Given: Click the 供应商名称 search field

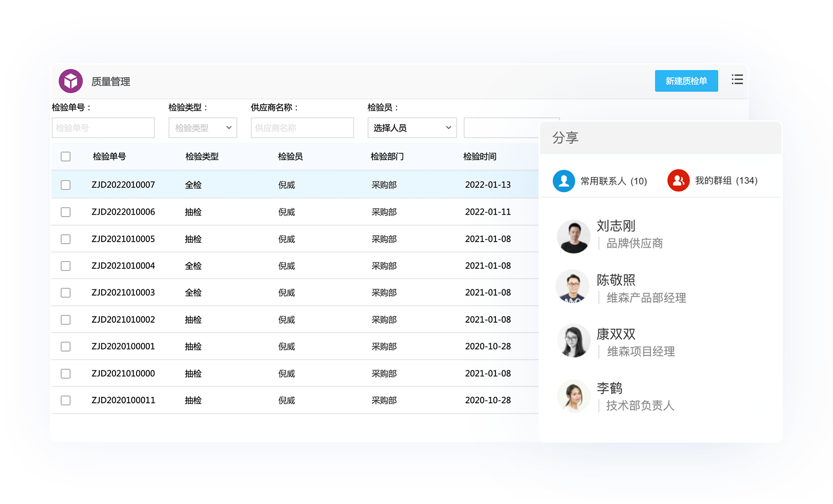Looking at the screenshot, I should (302, 128).
